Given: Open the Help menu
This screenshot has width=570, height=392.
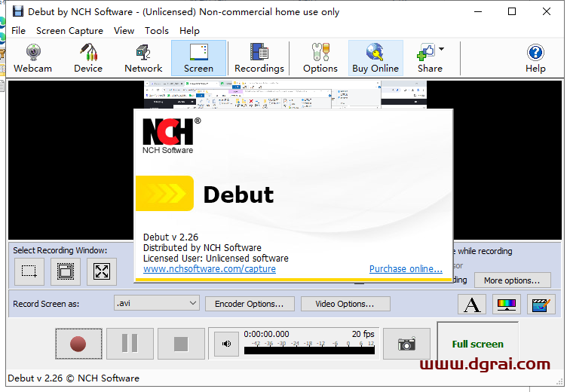Looking at the screenshot, I should 189,31.
